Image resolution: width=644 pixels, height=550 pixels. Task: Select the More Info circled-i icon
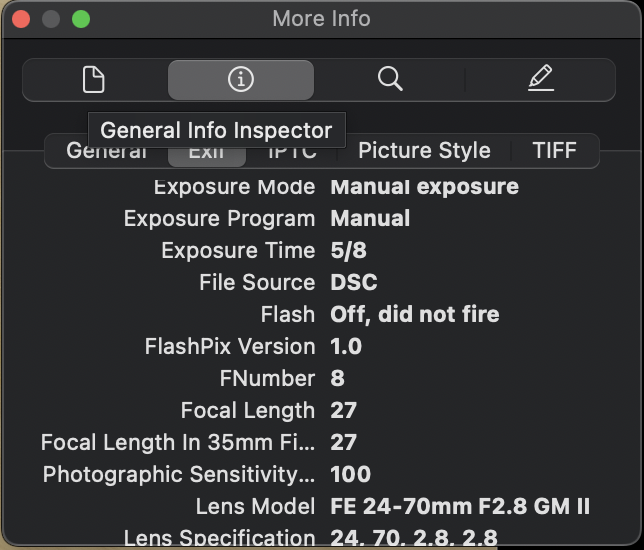tap(241, 79)
